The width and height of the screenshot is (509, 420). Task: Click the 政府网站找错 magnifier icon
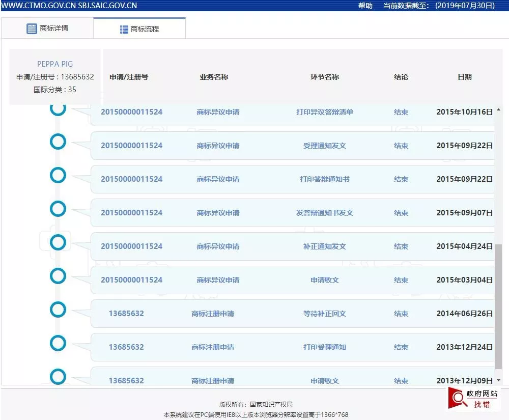tap(460, 399)
